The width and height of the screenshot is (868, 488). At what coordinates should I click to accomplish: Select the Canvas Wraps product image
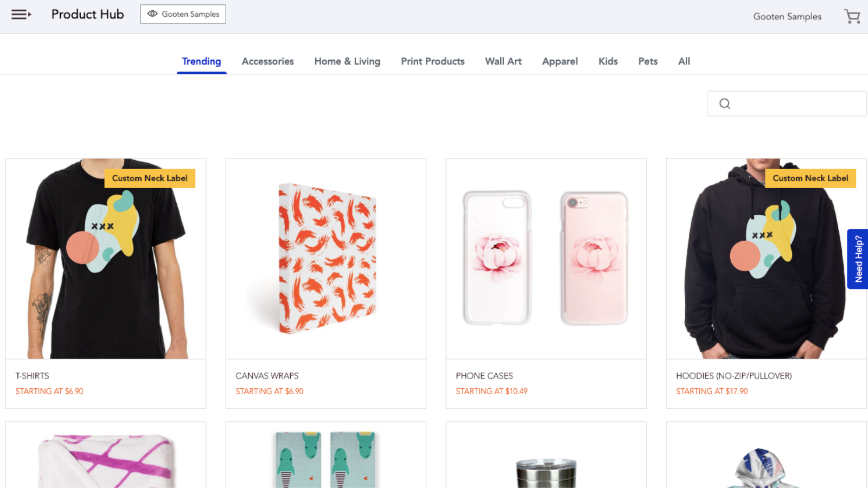325,258
